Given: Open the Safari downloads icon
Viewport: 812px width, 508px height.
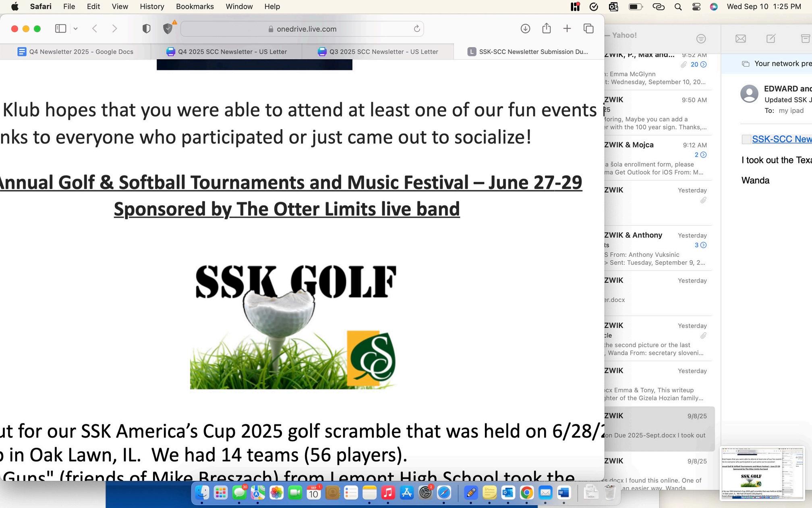Looking at the screenshot, I should [525, 29].
